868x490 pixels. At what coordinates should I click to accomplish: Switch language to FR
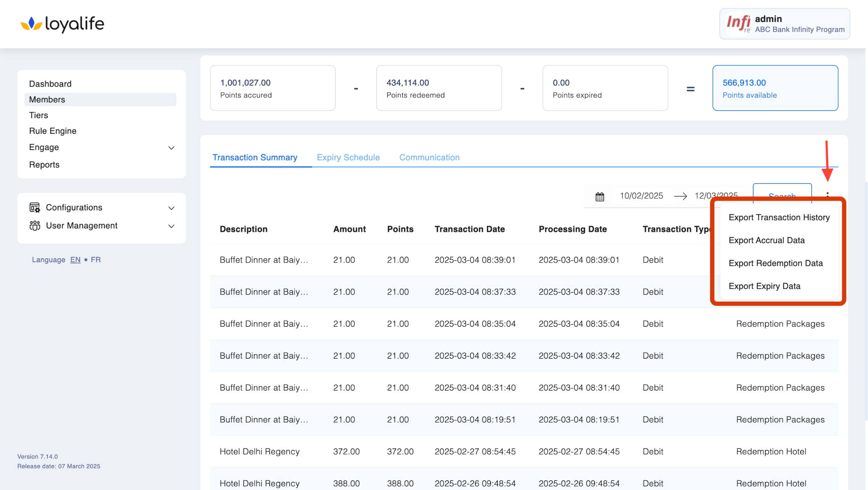96,260
